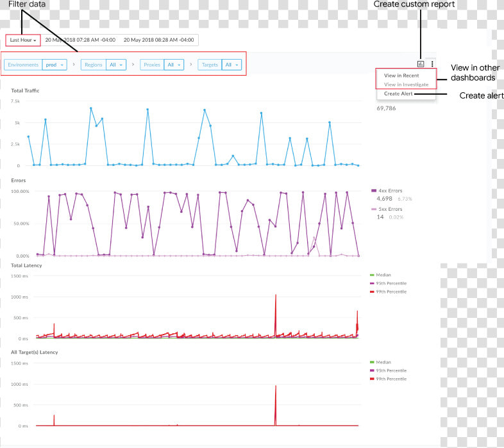Click the start date 20 May 2018 07:28 AM

pyautogui.click(x=80, y=40)
